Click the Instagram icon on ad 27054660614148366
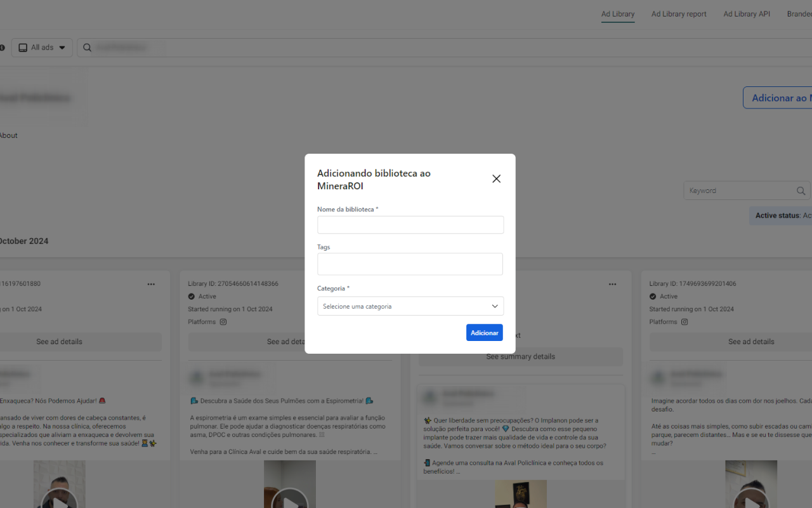 click(x=223, y=322)
